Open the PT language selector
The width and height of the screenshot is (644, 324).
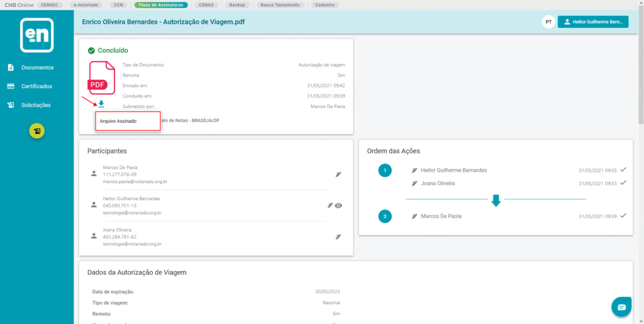pyautogui.click(x=548, y=22)
